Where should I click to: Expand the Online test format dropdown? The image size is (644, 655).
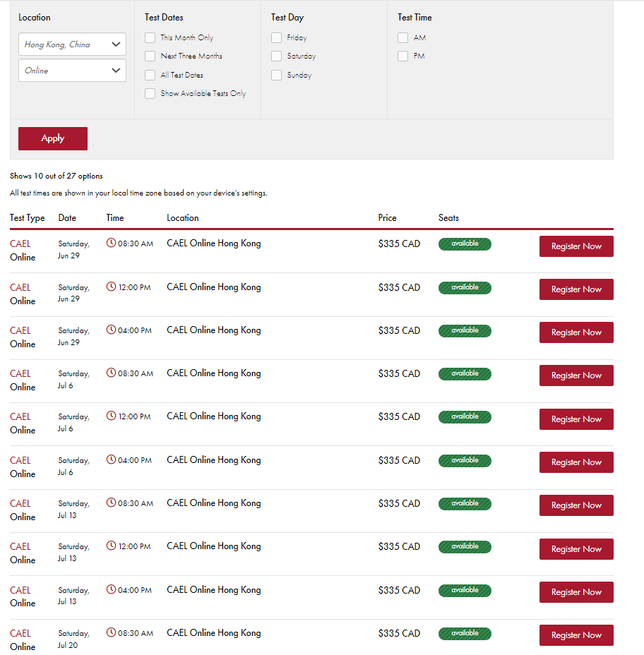pos(72,70)
